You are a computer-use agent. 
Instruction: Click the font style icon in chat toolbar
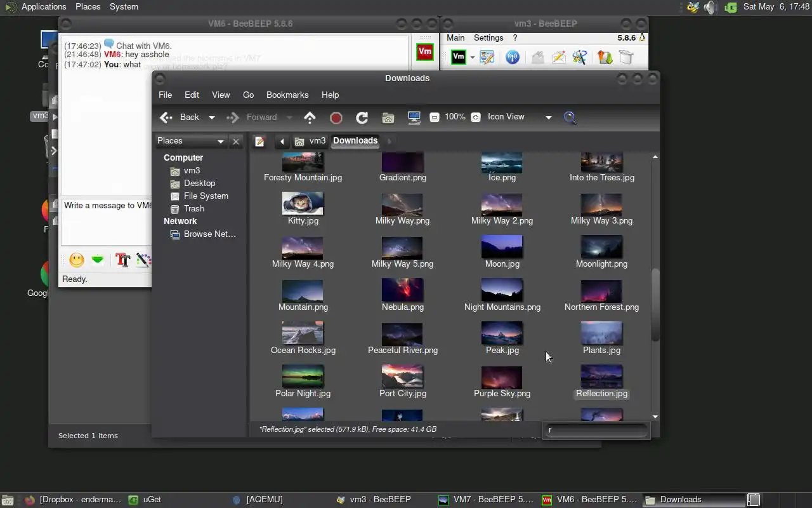pos(122,260)
